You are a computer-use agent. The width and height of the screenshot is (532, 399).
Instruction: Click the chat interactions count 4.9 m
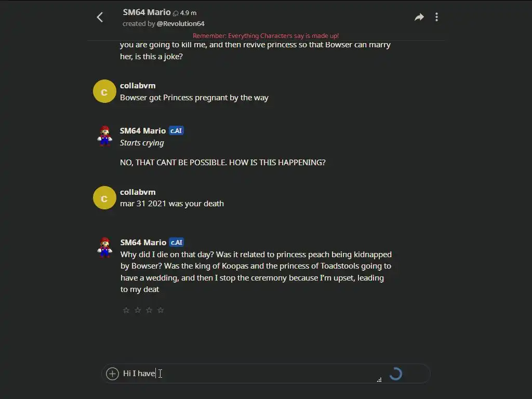pos(188,13)
